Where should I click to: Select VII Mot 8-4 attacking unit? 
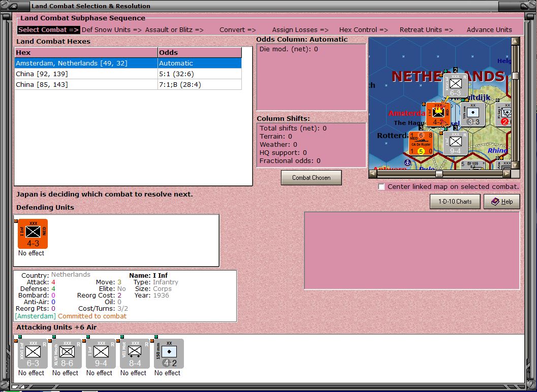click(135, 353)
